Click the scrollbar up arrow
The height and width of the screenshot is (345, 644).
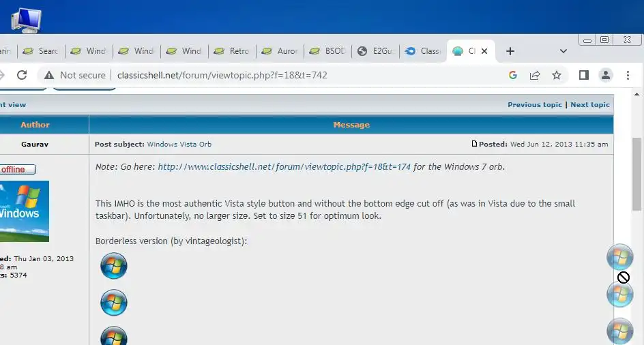pyautogui.click(x=636, y=95)
